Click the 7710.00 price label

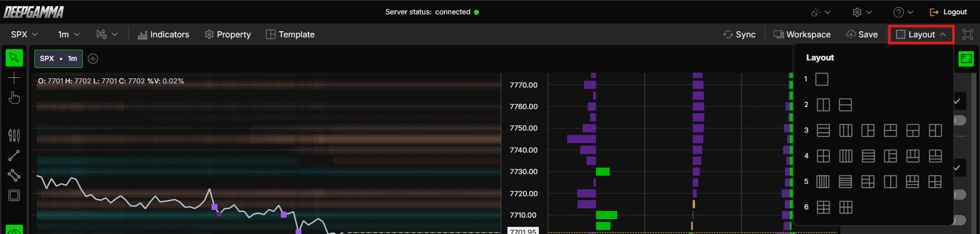click(x=524, y=215)
